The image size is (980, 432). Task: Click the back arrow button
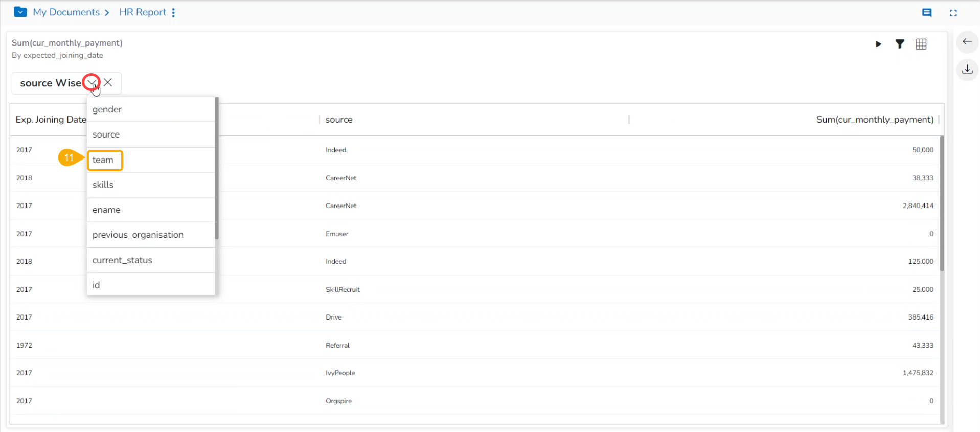(967, 42)
